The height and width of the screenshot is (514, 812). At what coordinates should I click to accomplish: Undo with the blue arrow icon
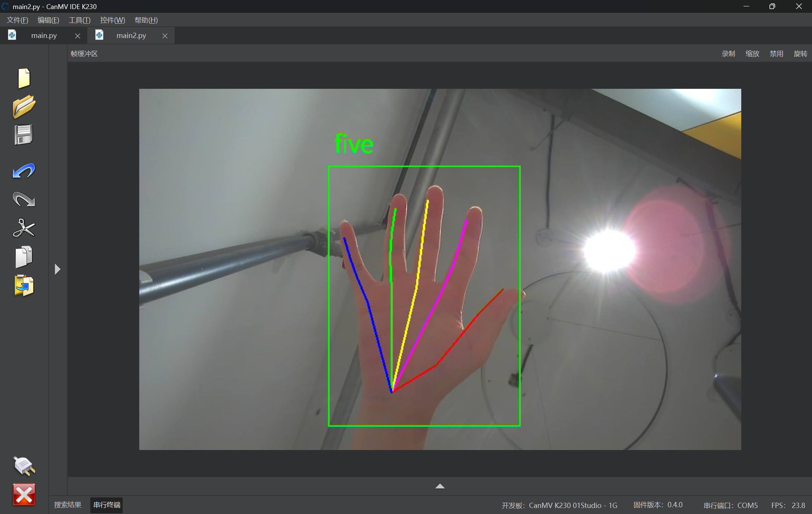tap(24, 171)
